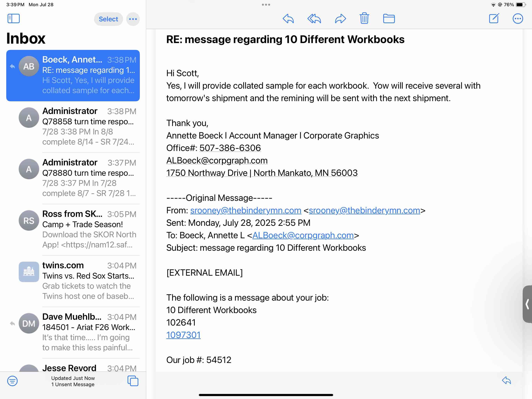Compose a new message icon
The height and width of the screenshot is (399, 532).
(494, 19)
